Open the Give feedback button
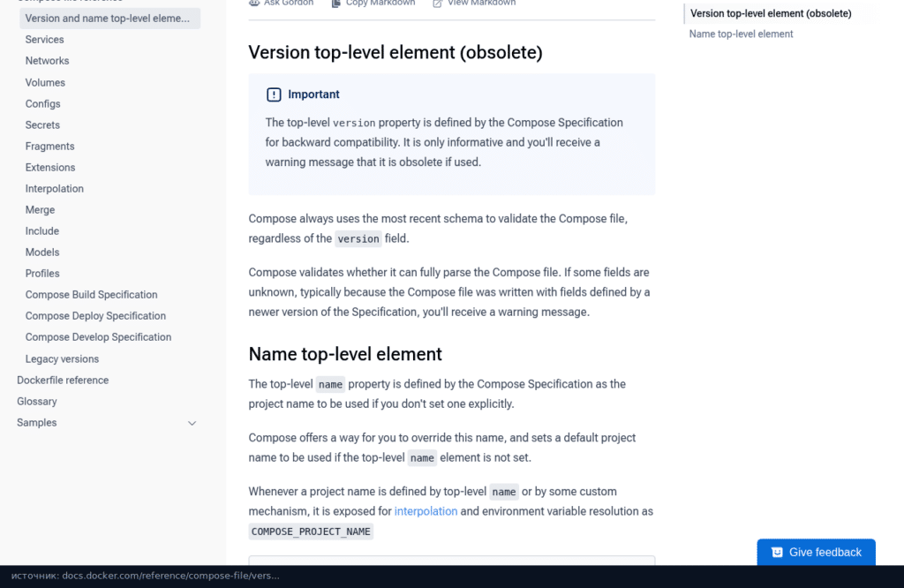 817,553
